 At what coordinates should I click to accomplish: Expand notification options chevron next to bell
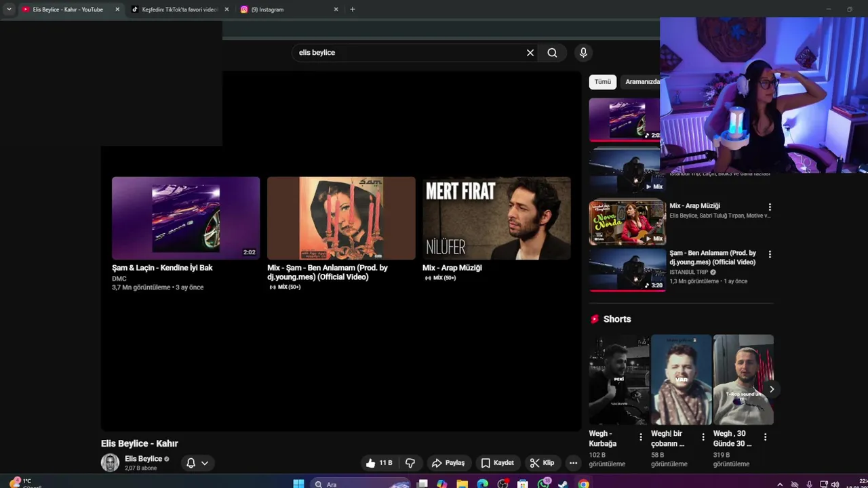coord(204,463)
